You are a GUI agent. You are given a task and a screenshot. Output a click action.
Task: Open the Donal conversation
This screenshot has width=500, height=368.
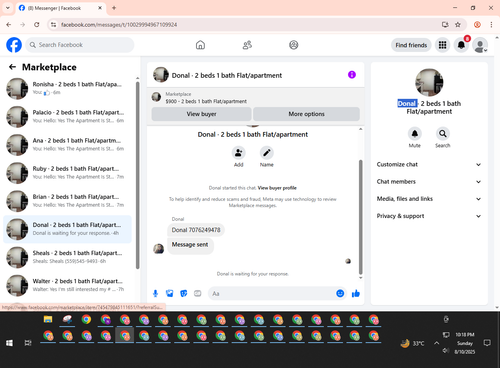point(67,229)
